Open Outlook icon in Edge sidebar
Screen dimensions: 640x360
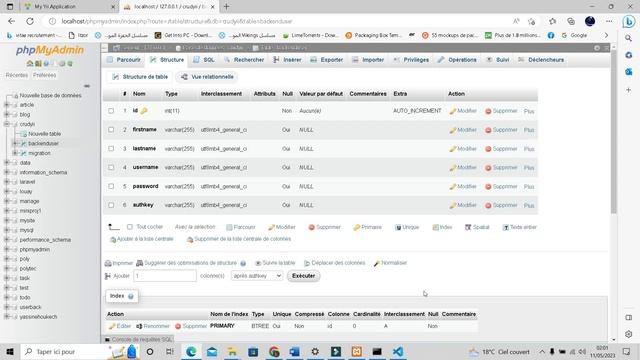click(x=629, y=72)
